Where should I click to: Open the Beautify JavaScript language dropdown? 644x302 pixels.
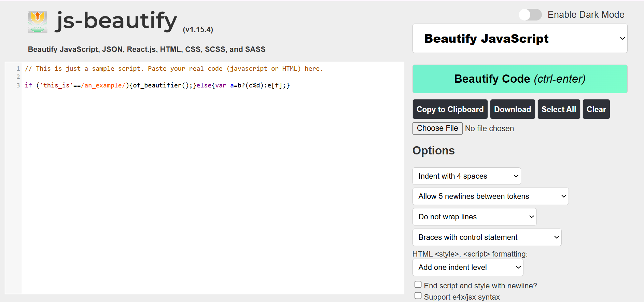pos(520,38)
